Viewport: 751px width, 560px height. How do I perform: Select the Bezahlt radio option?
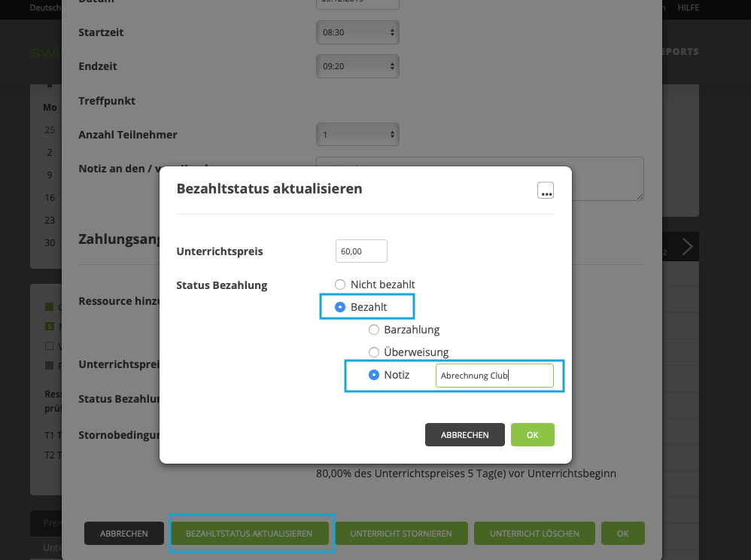340,307
